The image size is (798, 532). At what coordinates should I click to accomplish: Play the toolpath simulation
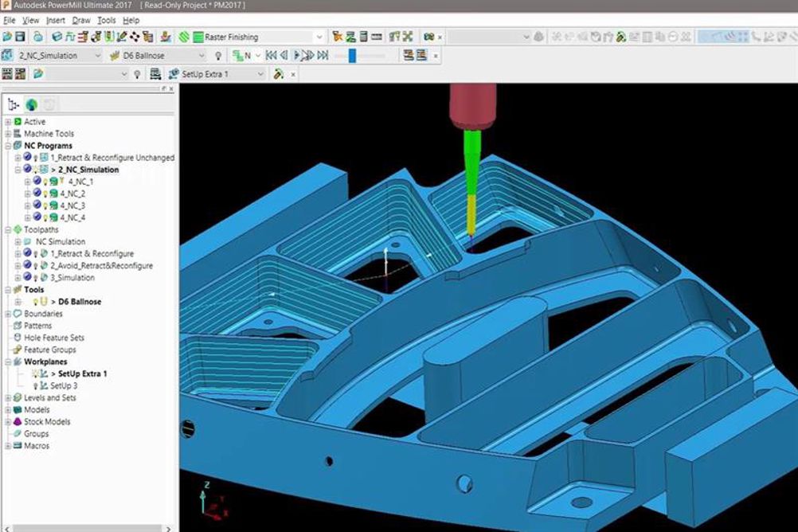(297, 56)
